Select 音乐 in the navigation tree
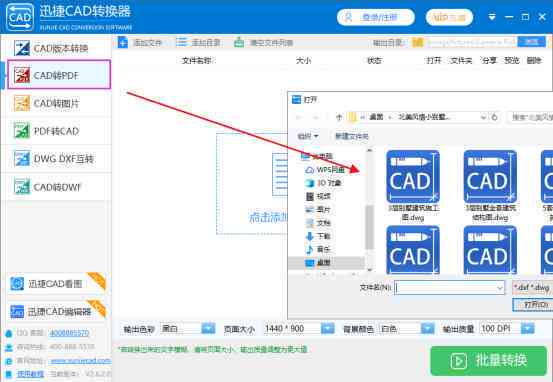The width and height of the screenshot is (553, 382). point(318,249)
